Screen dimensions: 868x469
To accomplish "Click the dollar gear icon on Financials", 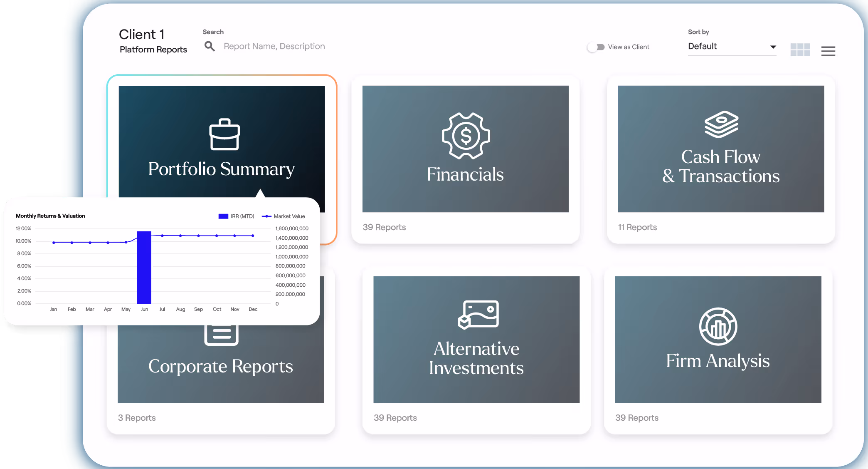I will click(x=466, y=135).
